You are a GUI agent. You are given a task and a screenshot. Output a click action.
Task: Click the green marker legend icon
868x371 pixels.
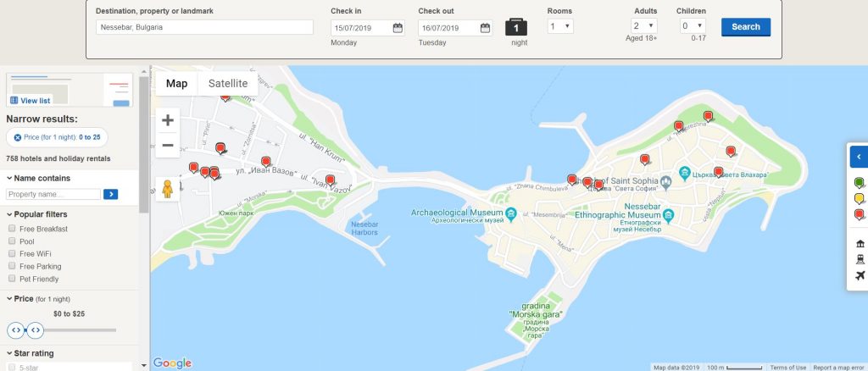point(860,183)
